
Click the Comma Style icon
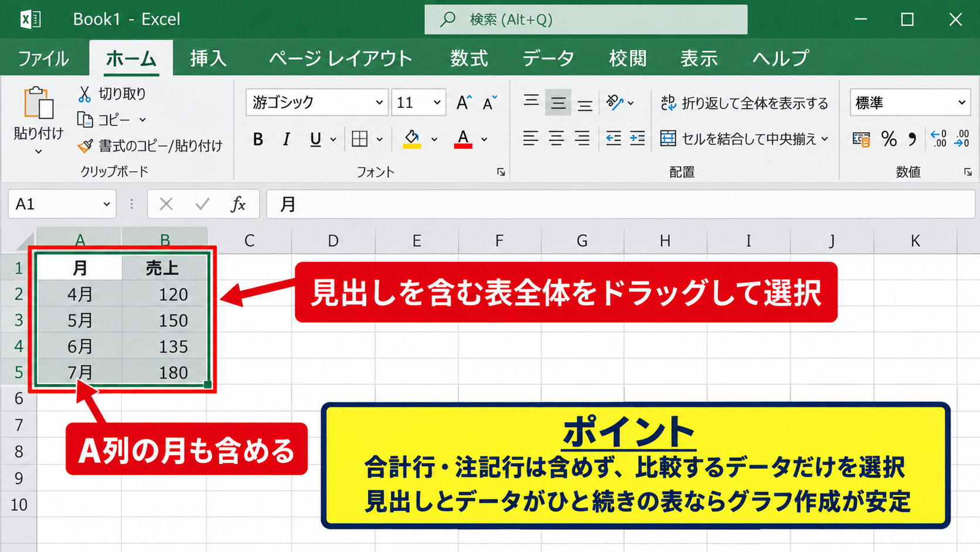pyautogui.click(x=912, y=139)
